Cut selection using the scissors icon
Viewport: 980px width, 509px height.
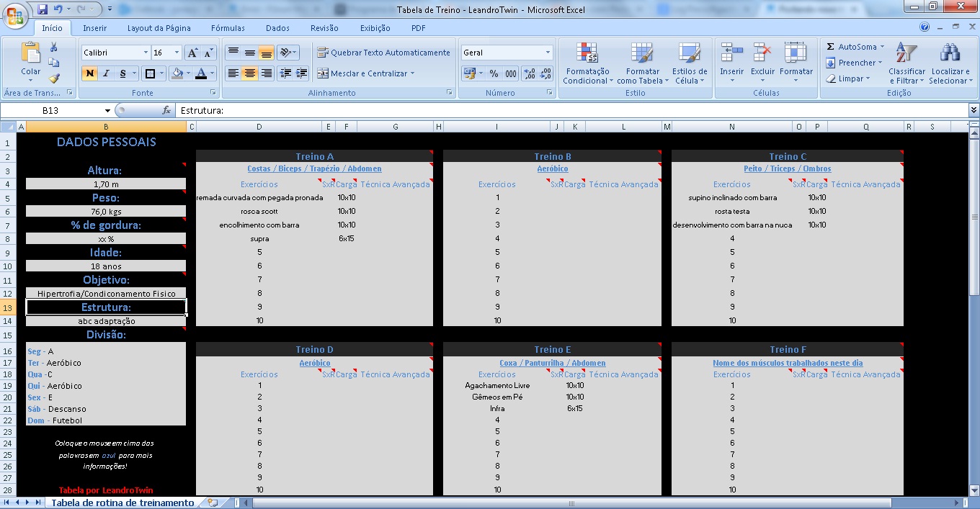click(x=53, y=47)
